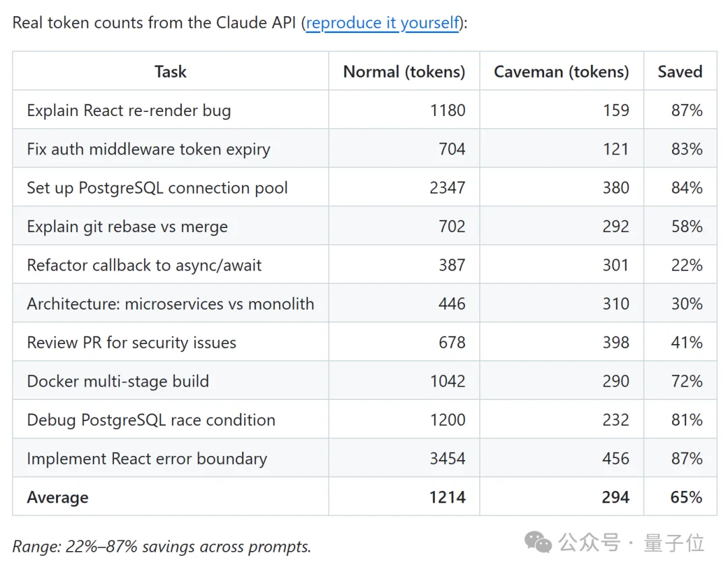Screen dimensions: 728x572
Task: Click the 3454 normal tokens value
Action: (448, 459)
